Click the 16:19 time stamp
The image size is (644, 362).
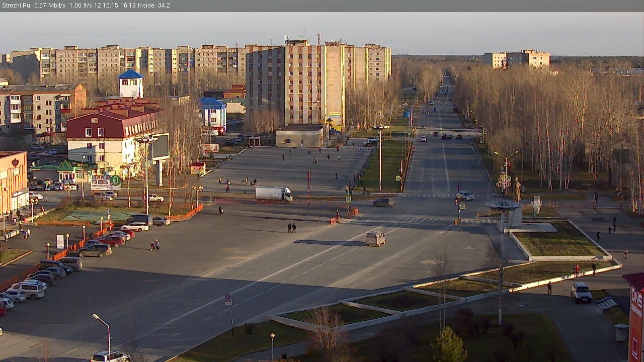[x=128, y=6]
